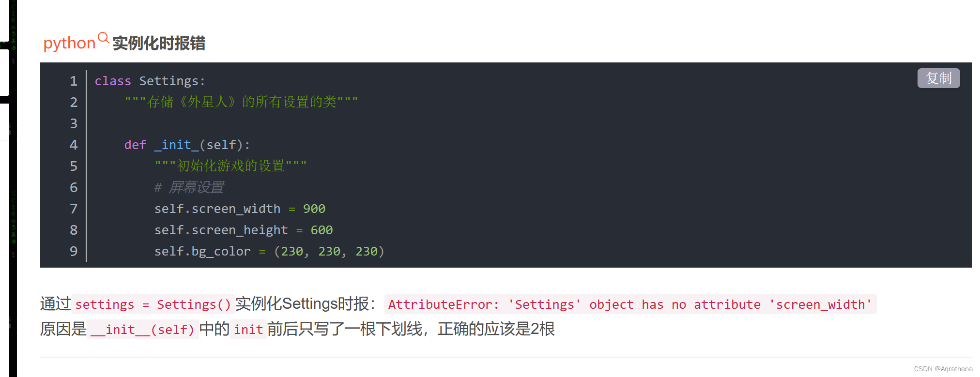The height and width of the screenshot is (377, 980).
Task: Select self.screen_width on line 7
Action: point(217,209)
